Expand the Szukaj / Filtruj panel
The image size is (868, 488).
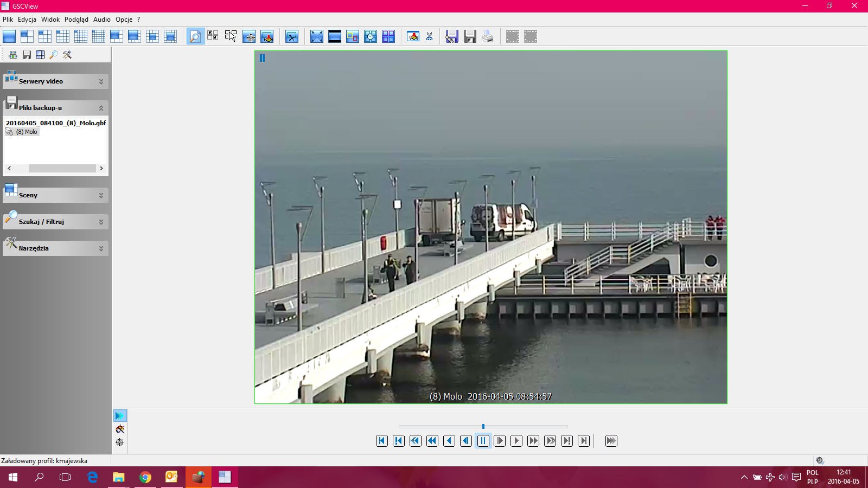[x=101, y=222]
